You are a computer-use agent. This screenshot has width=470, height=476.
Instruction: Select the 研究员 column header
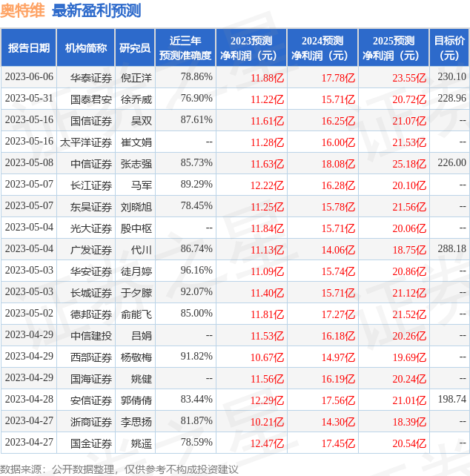135,47
